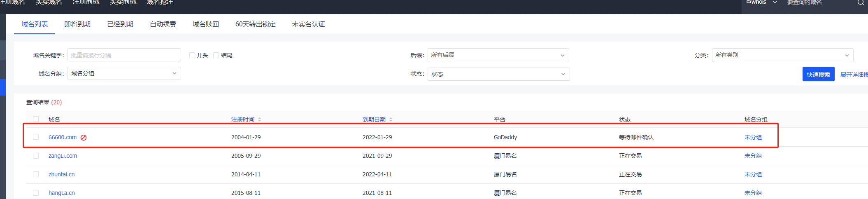Open the 自动续费 tab
Screen dimensions: 868x199
(163, 24)
